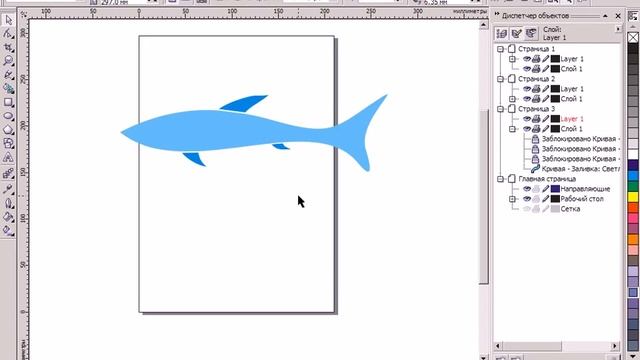This screenshot has height=360, width=640.
Task: Click object manager horizontal scroll right arrow
Action: click(x=615, y=346)
